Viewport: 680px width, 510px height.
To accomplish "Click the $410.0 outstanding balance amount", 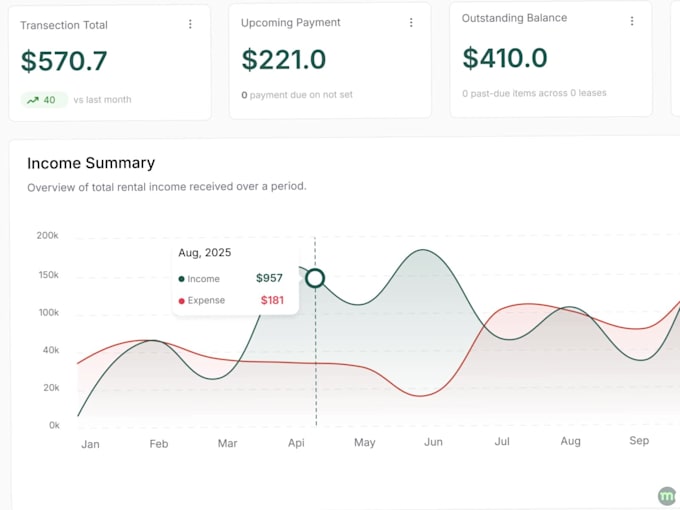I will pyautogui.click(x=505, y=58).
